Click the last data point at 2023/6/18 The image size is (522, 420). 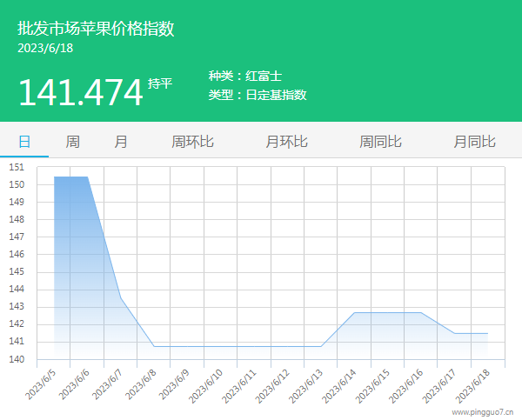click(x=487, y=333)
